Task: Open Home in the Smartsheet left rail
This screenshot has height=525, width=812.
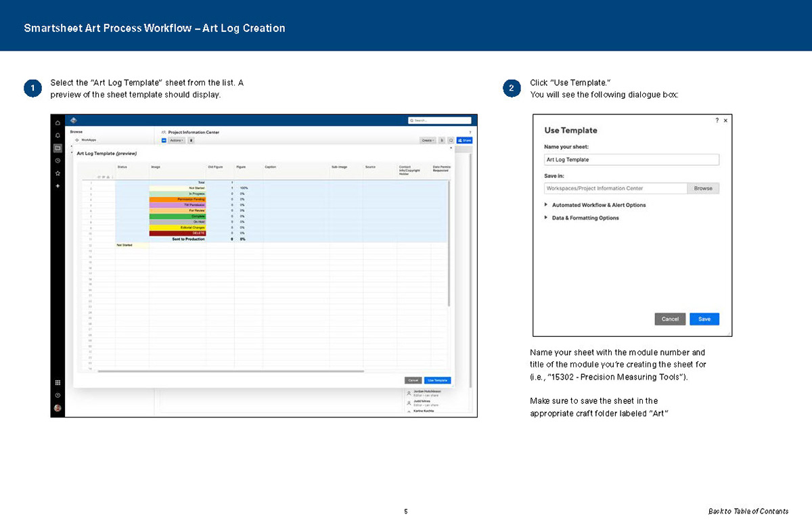Action: [58, 122]
